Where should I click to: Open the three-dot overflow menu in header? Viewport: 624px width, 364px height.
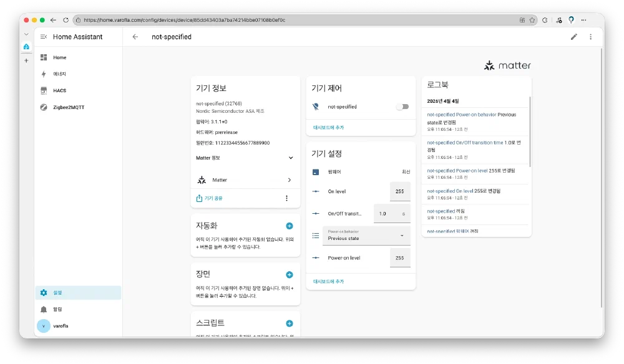590,37
